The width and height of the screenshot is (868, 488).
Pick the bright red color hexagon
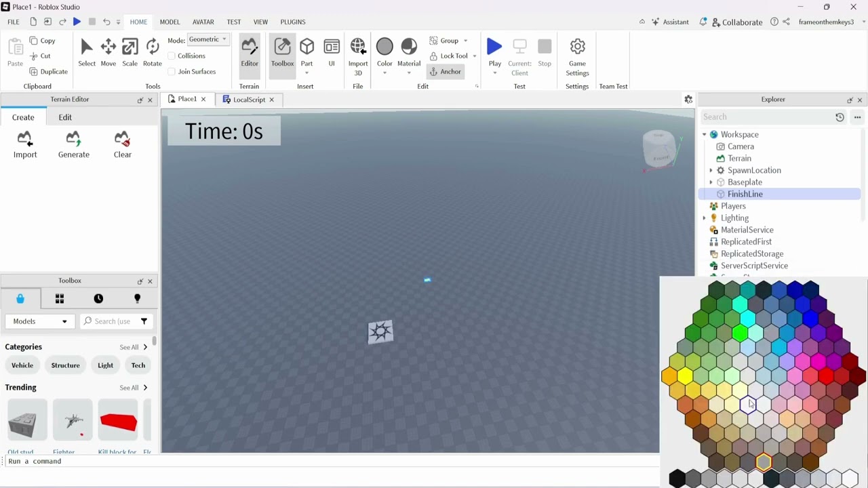[x=826, y=375]
